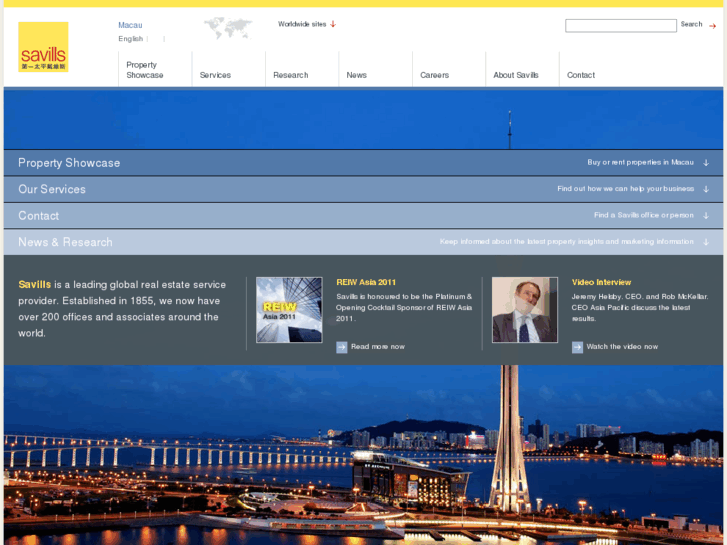Focus the search input field
This screenshot has width=727, height=545.
[621, 26]
